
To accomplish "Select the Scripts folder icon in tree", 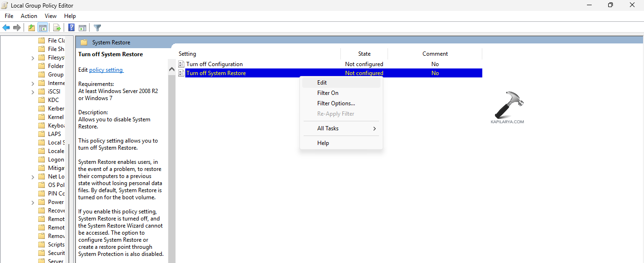I will coord(41,245).
